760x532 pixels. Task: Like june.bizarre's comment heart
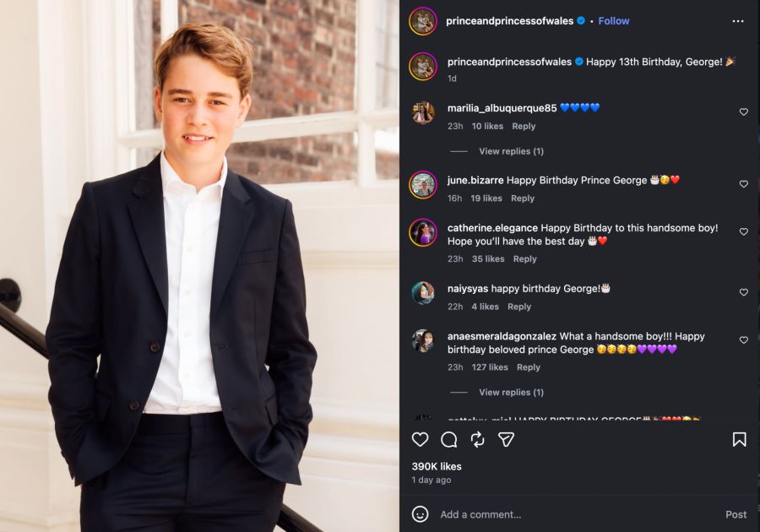pos(743,184)
